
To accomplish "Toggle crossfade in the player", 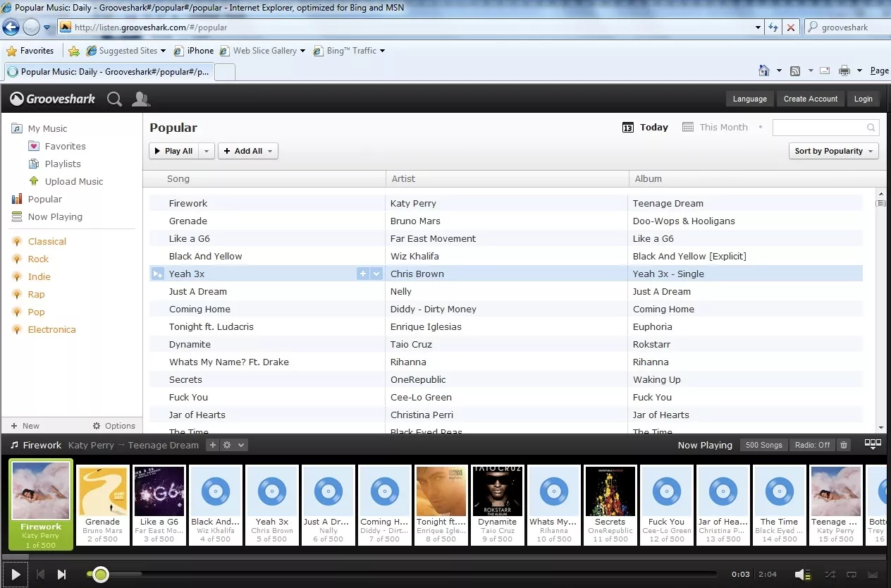I will coord(874,575).
